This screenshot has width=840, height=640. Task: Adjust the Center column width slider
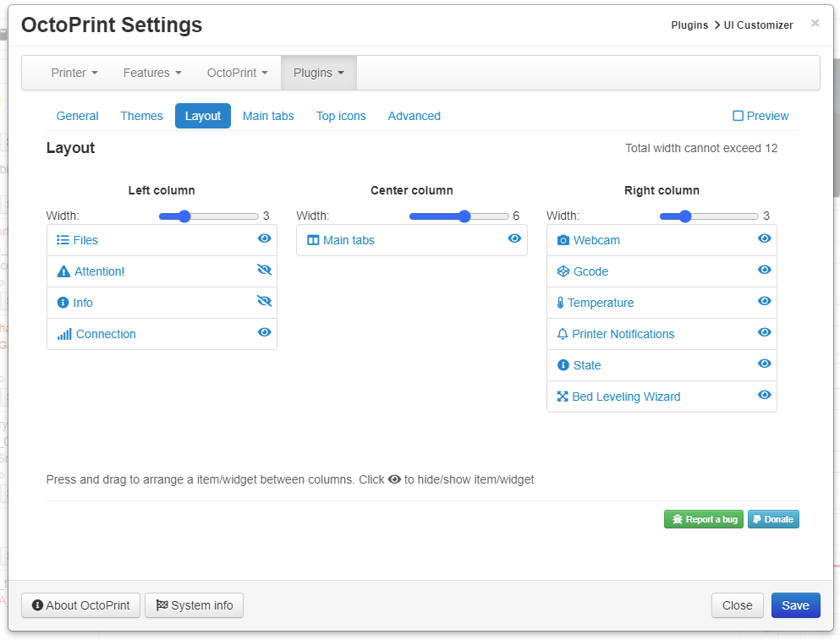tap(464, 216)
